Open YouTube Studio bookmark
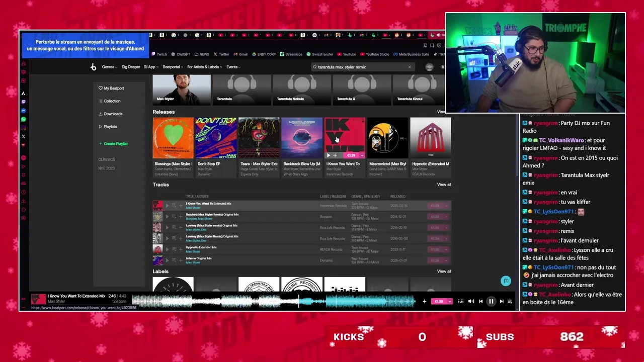This screenshot has height=362, width=644. coord(375,54)
